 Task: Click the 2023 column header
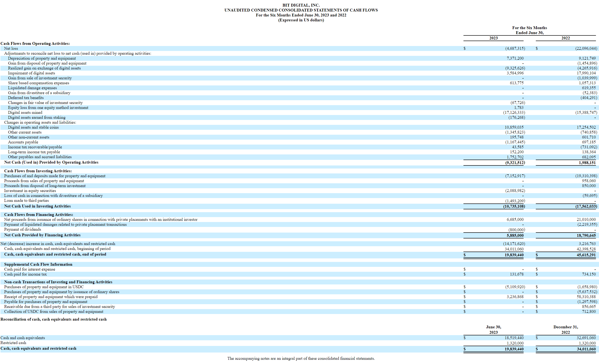(x=494, y=38)
